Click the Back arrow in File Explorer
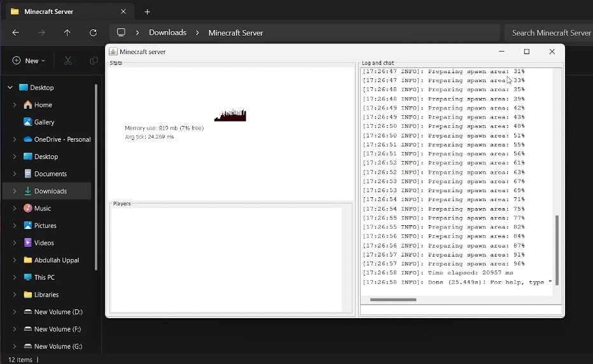593x364 pixels. pyautogui.click(x=16, y=32)
